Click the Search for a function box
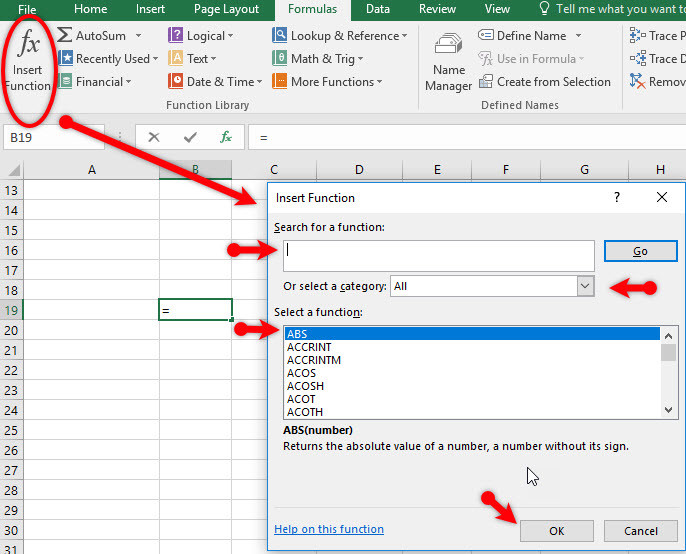Viewport: 686px width, 554px height. (x=439, y=256)
